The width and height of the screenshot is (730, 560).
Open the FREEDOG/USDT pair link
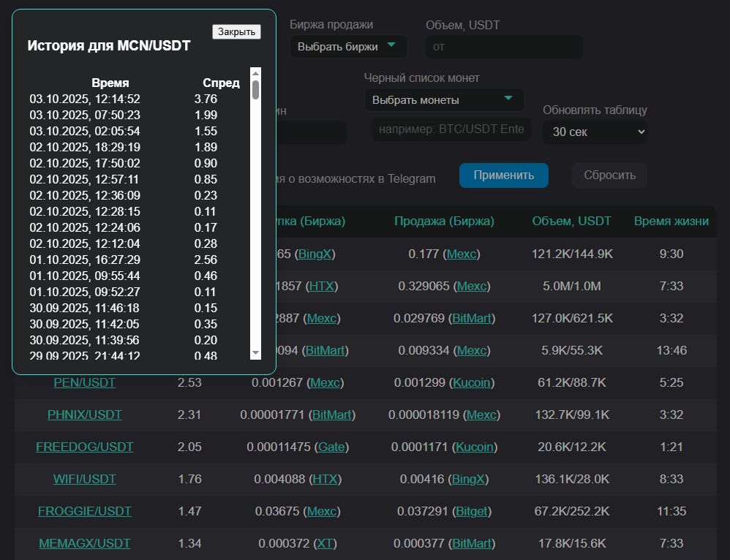tap(84, 447)
